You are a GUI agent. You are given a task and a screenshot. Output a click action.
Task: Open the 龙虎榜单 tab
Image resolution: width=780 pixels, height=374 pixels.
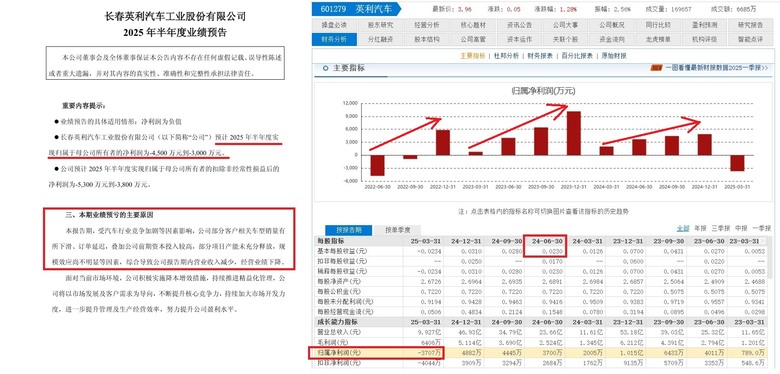[658, 39]
